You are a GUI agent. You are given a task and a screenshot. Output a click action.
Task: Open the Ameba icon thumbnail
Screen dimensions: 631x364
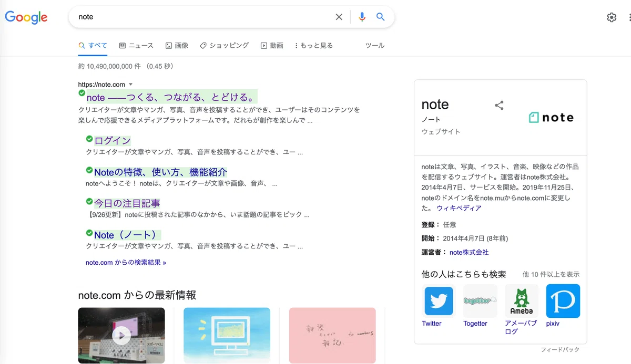[522, 301]
